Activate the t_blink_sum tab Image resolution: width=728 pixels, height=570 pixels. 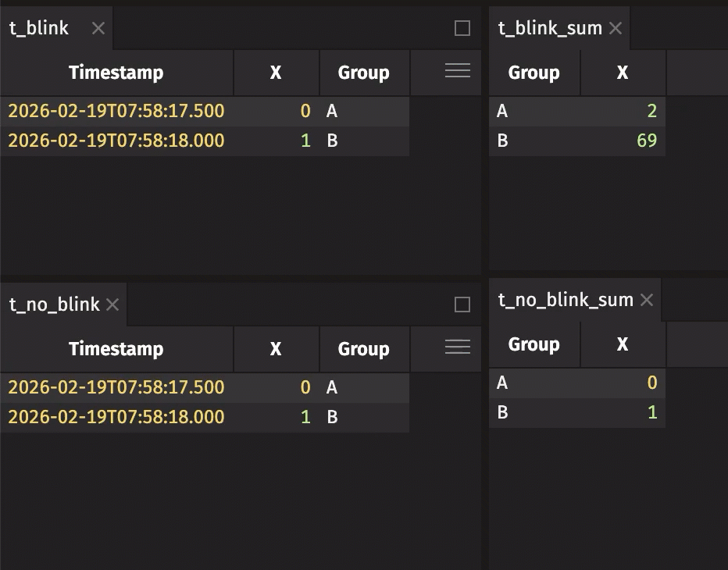point(550,28)
